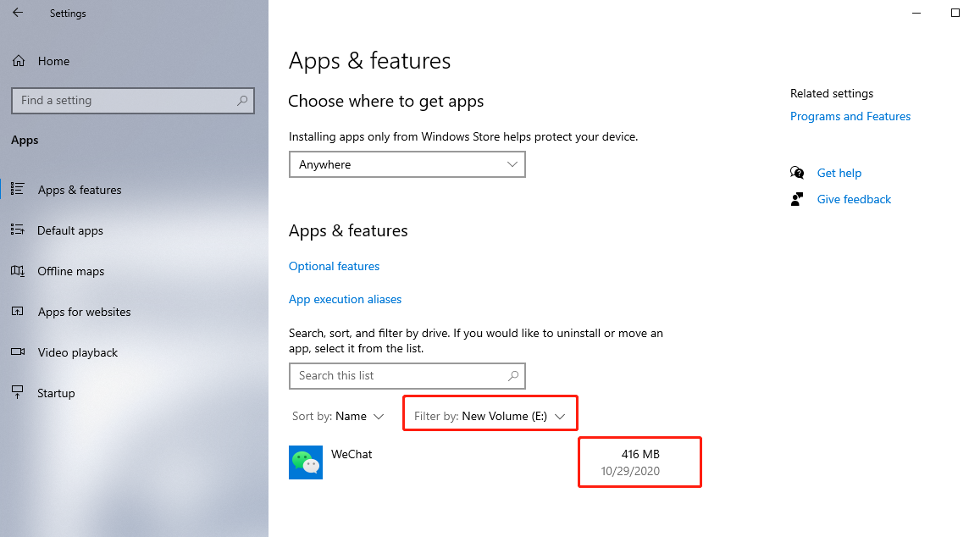Focus the Find a setting field
This screenshot has height=537, width=980.
[132, 101]
